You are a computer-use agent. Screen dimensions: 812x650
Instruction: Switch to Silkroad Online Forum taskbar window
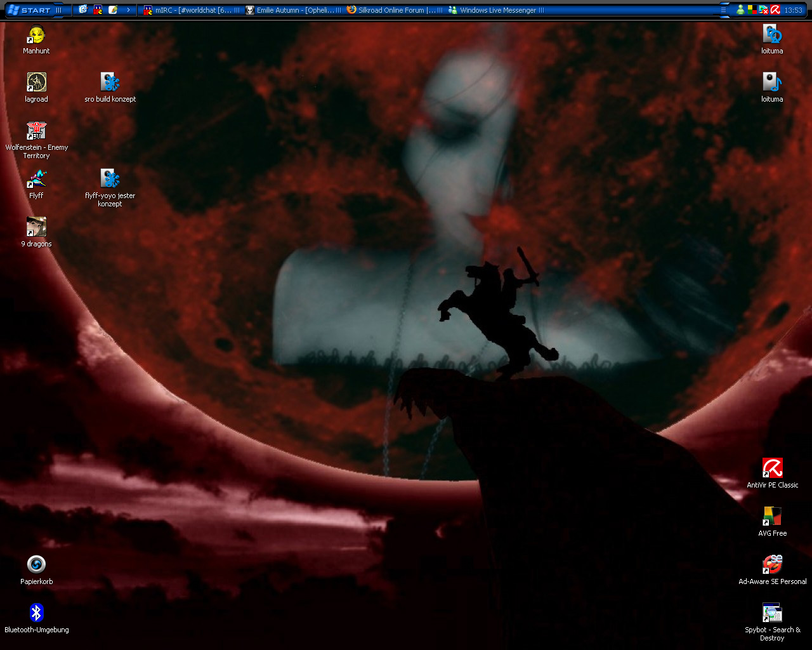pos(395,10)
